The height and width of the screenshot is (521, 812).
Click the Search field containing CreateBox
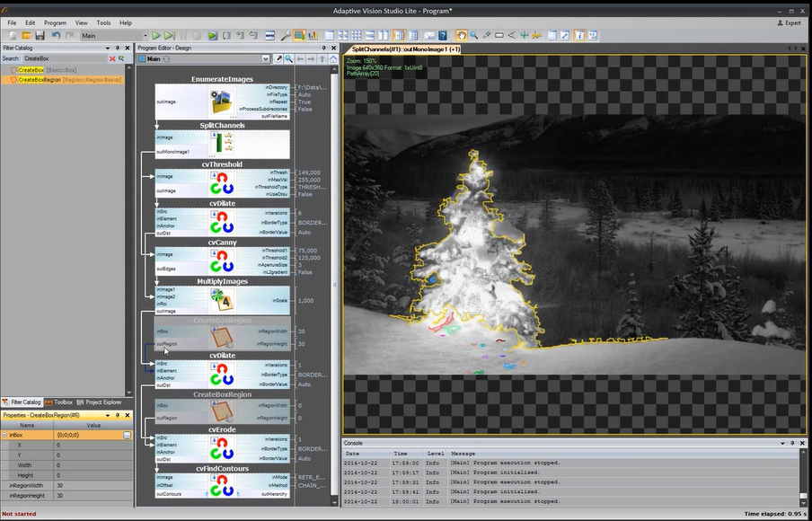point(65,58)
